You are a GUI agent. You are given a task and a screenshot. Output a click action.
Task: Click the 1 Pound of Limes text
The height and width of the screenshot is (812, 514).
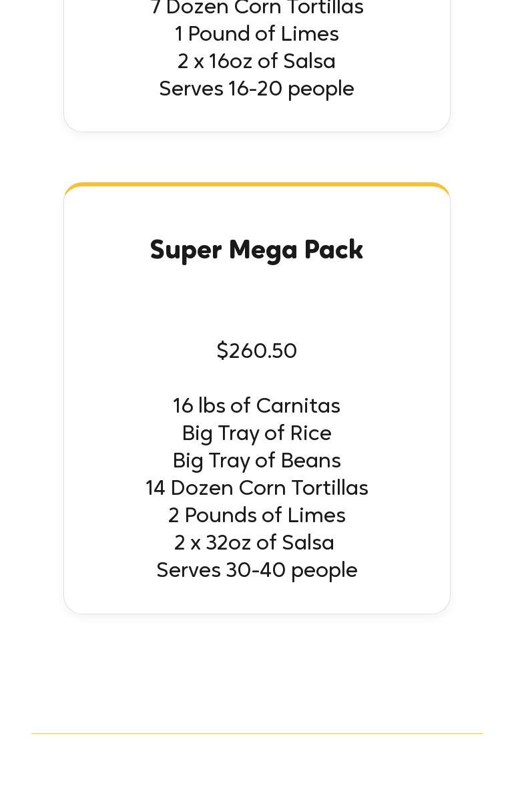coord(256,33)
